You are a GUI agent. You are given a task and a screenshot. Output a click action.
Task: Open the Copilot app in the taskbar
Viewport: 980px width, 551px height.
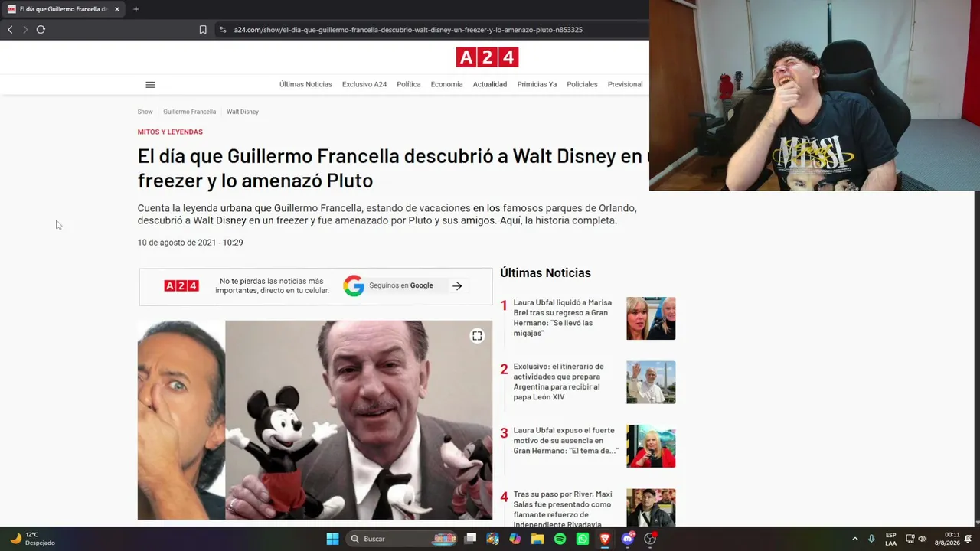(x=514, y=539)
